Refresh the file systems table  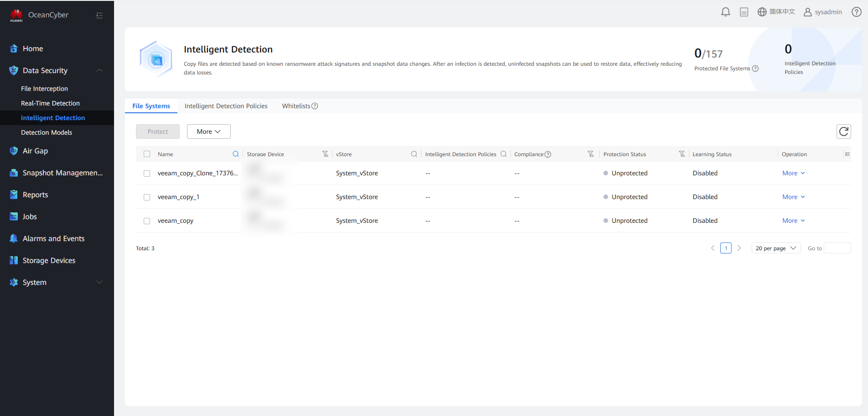pyautogui.click(x=843, y=132)
